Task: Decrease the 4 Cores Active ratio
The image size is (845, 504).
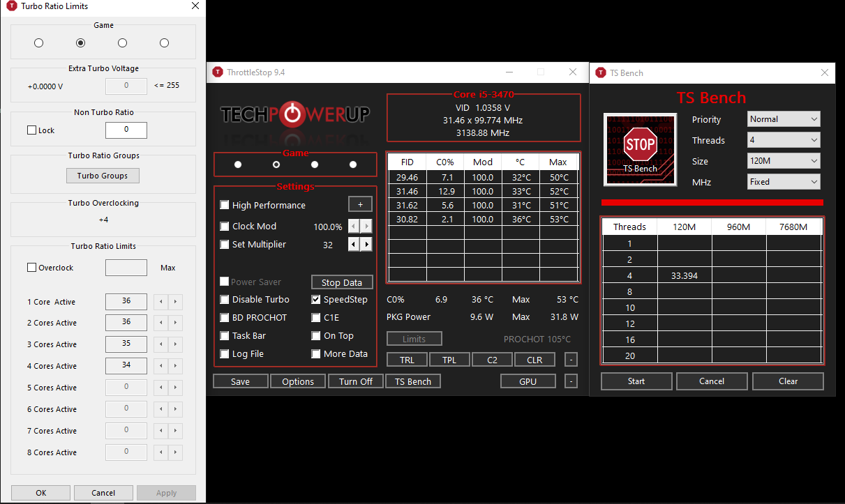Action: [x=160, y=366]
